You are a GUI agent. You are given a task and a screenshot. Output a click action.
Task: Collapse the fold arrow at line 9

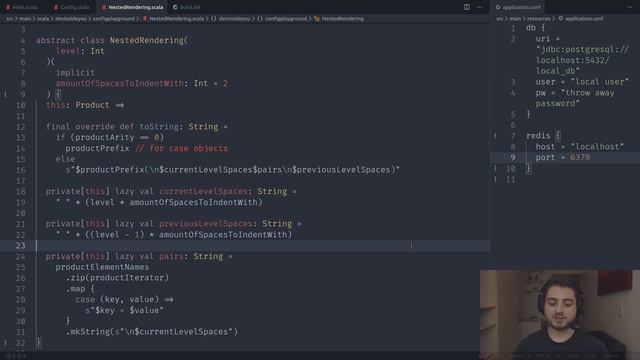point(5,94)
